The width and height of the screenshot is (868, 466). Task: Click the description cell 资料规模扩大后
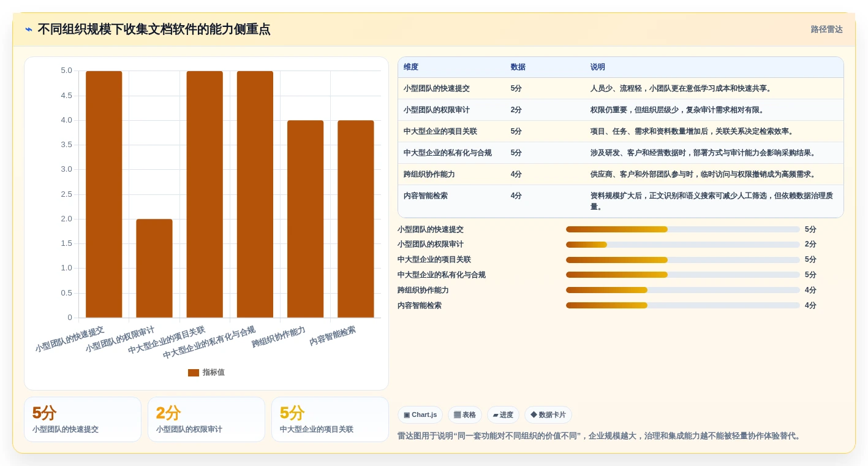coord(712,201)
